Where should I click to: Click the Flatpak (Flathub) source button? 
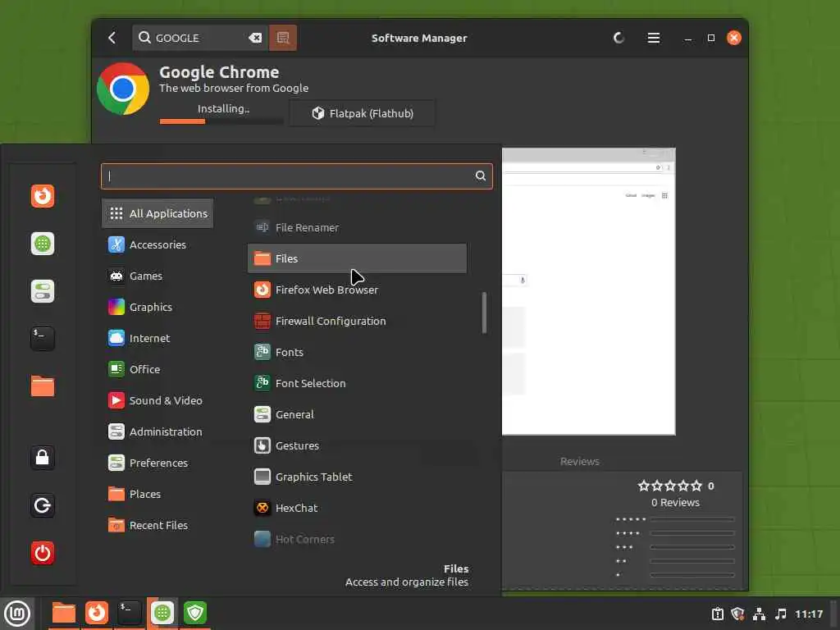coord(362,113)
